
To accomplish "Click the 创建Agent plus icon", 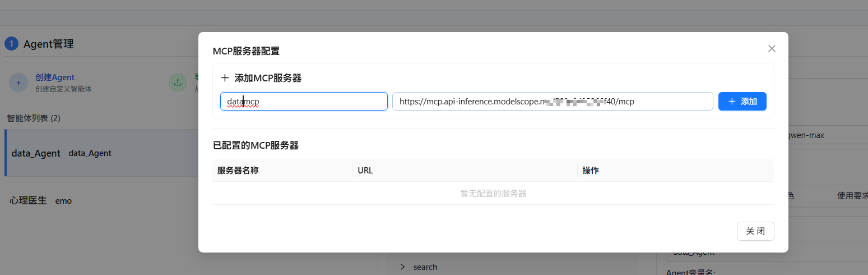I will [18, 82].
